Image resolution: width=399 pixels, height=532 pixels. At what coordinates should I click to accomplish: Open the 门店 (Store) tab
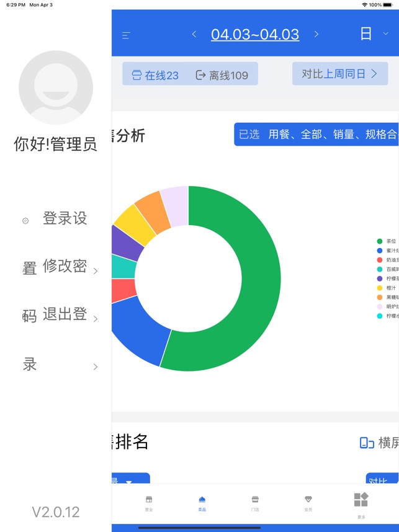point(255,502)
